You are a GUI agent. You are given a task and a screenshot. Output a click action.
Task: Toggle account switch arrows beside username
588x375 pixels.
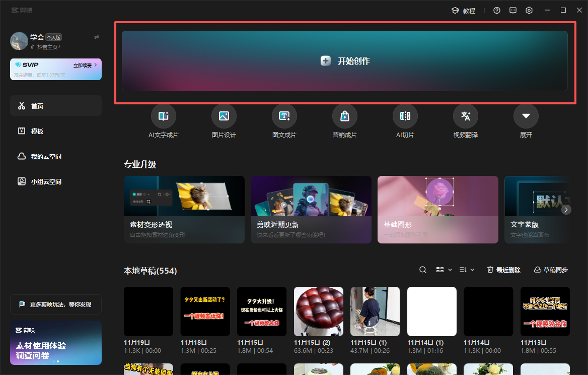pos(97,37)
